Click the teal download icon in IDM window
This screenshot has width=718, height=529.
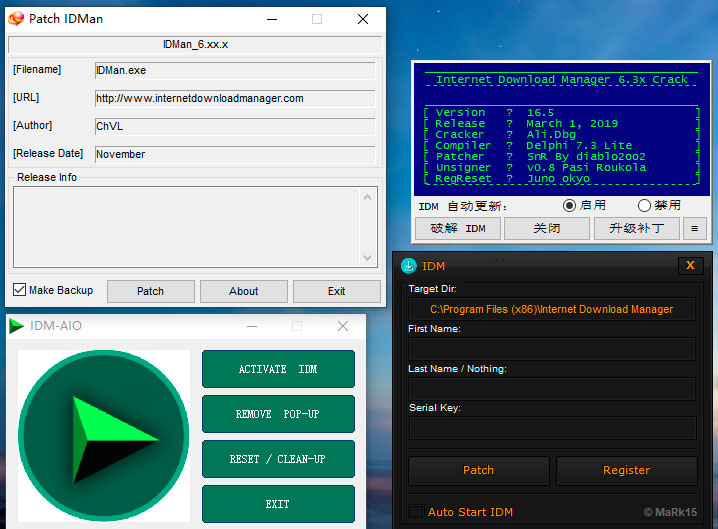408,266
